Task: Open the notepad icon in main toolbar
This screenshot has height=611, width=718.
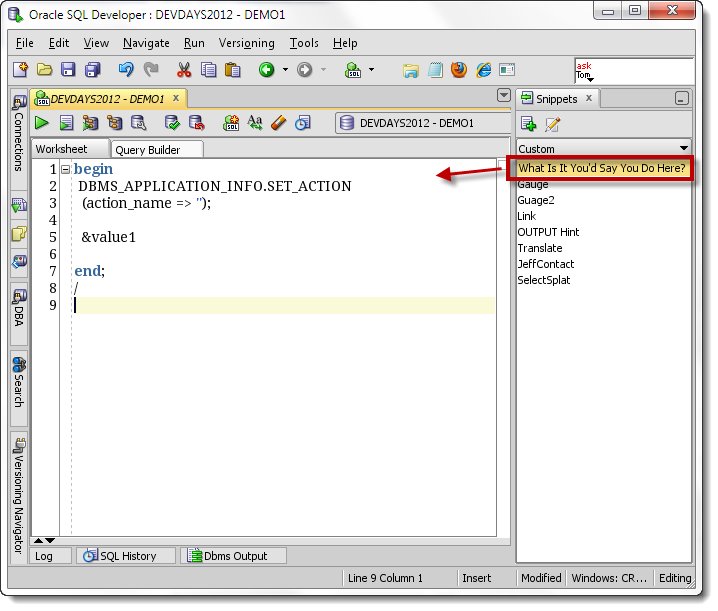Action: pyautogui.click(x=435, y=70)
